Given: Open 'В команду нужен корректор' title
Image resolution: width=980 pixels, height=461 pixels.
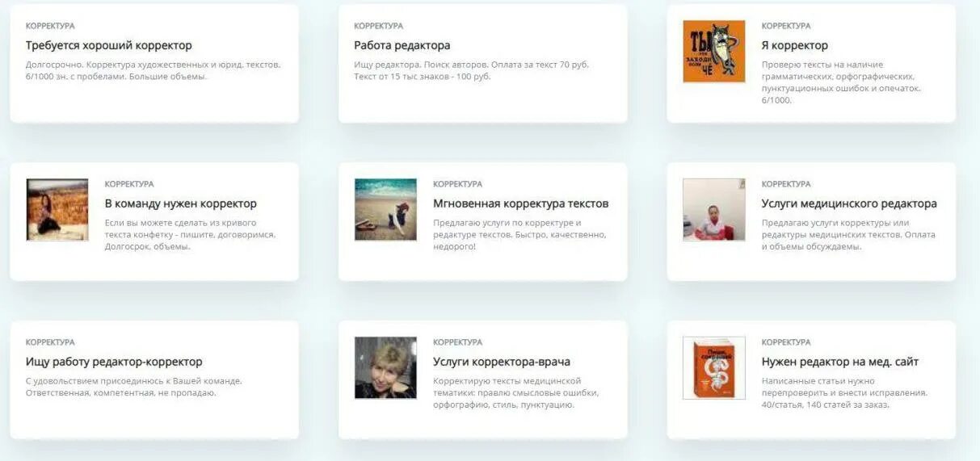Looking at the screenshot, I should pyautogui.click(x=181, y=203).
